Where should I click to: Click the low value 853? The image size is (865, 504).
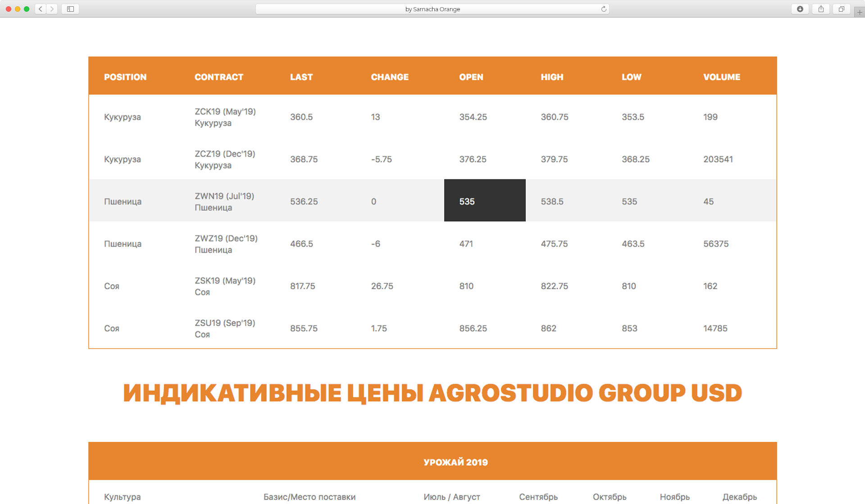point(629,329)
